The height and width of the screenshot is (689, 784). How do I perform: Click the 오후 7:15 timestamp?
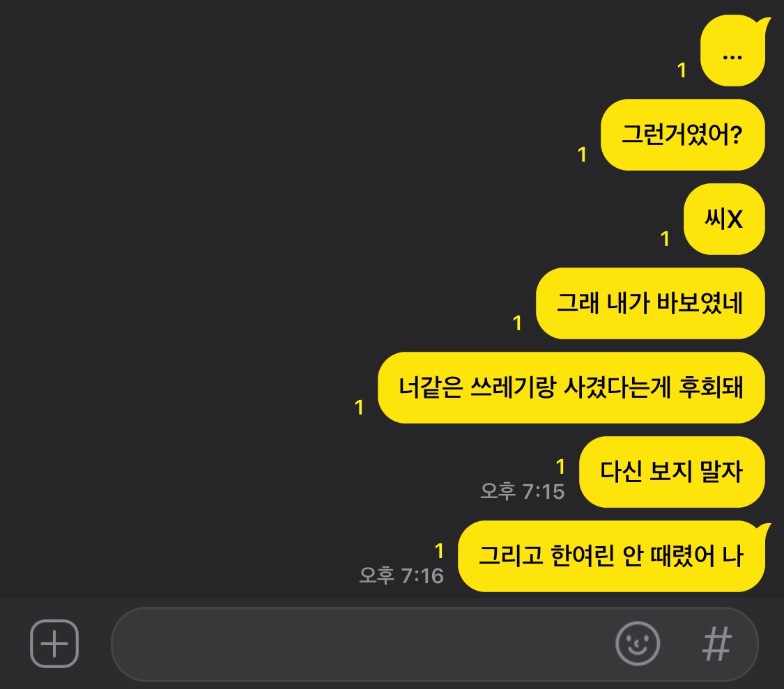pyautogui.click(x=523, y=492)
